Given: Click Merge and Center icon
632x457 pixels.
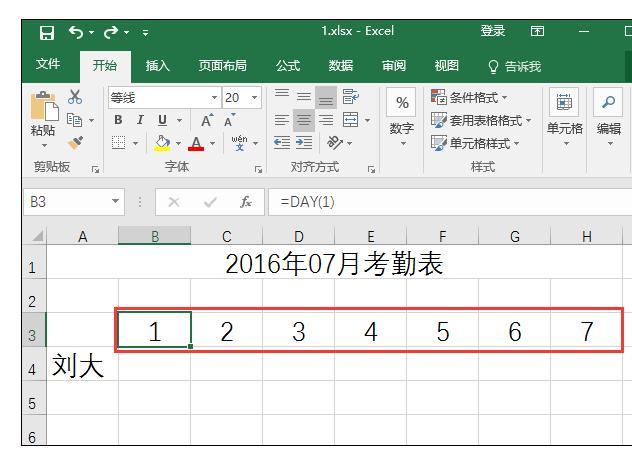Looking at the screenshot, I should pyautogui.click(x=351, y=120).
